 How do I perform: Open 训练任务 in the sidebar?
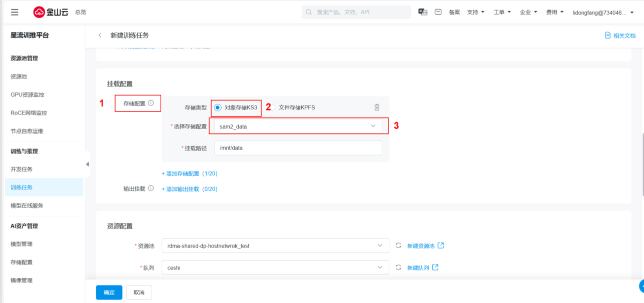[22, 187]
